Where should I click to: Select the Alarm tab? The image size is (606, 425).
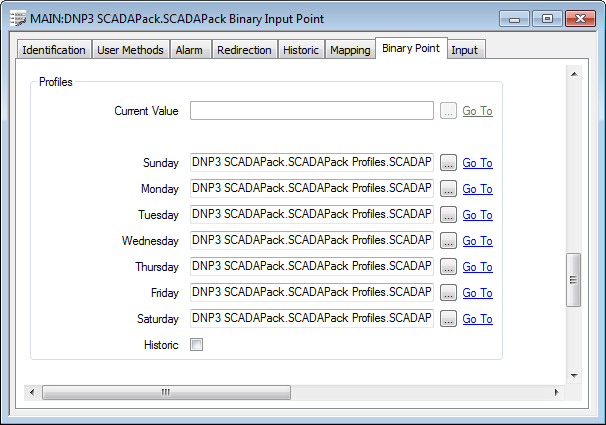tap(189, 50)
